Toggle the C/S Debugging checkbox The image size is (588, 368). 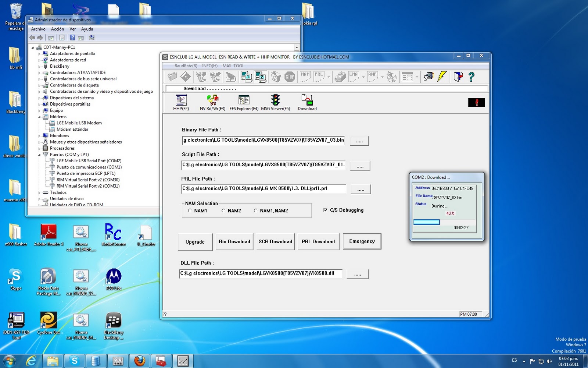coord(325,210)
